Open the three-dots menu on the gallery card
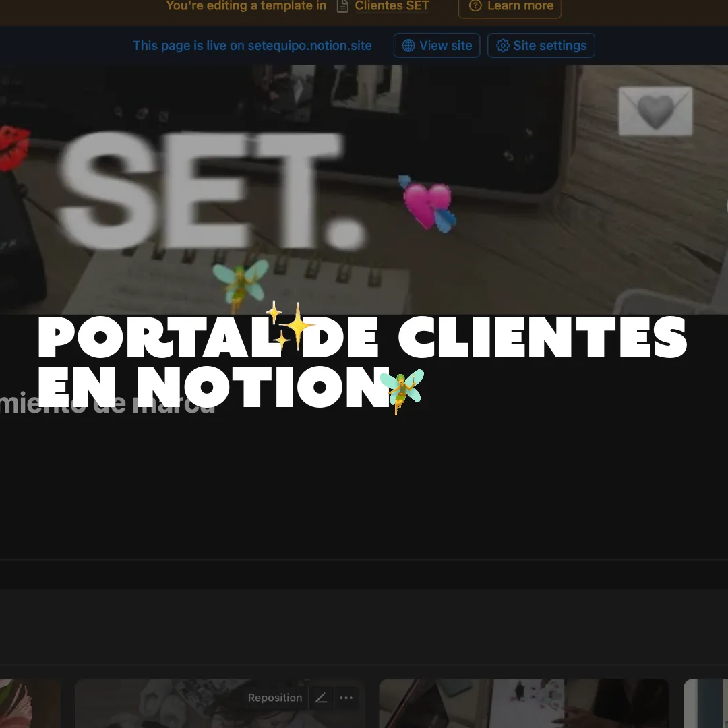Viewport: 728px width, 728px height. pyautogui.click(x=346, y=698)
